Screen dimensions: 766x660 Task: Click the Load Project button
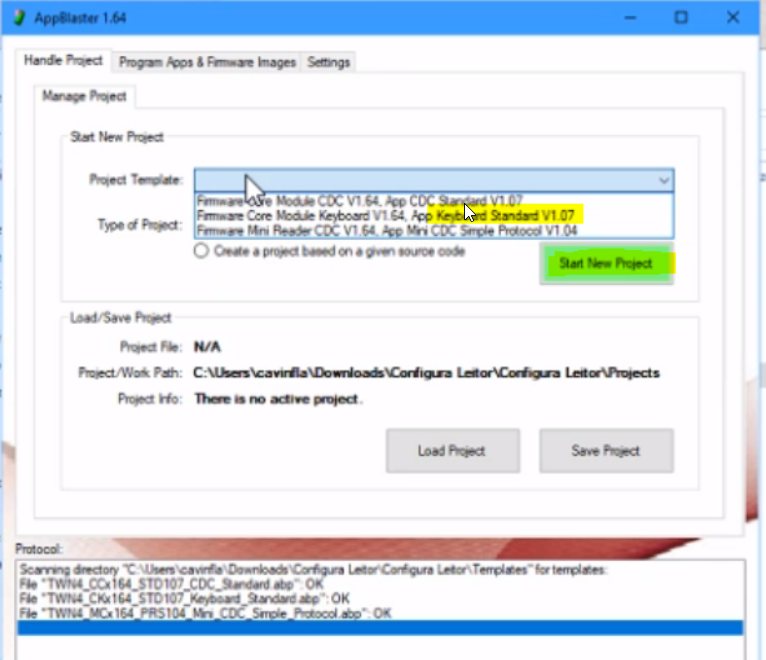click(x=452, y=451)
